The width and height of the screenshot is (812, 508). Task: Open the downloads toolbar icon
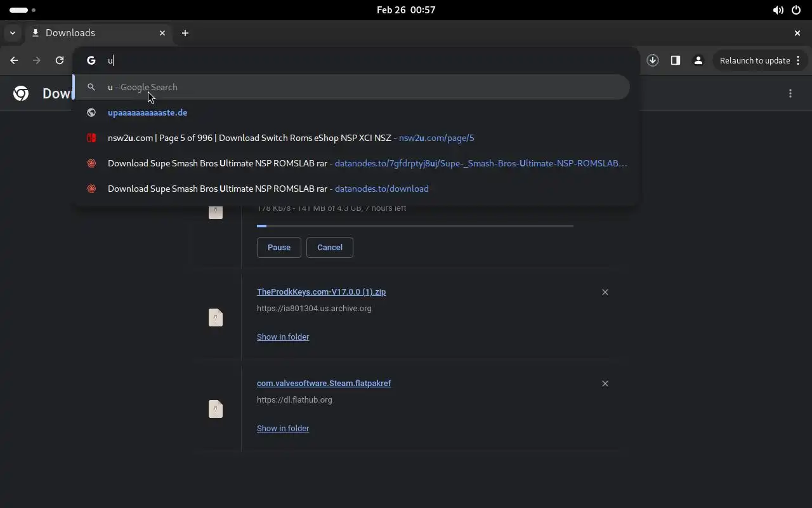click(653, 60)
